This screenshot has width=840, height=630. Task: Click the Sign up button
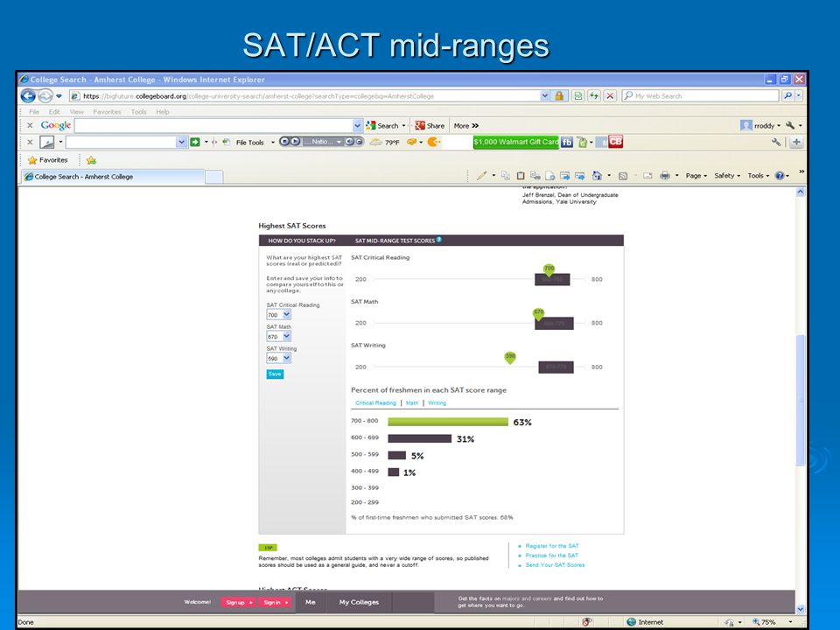(x=239, y=603)
